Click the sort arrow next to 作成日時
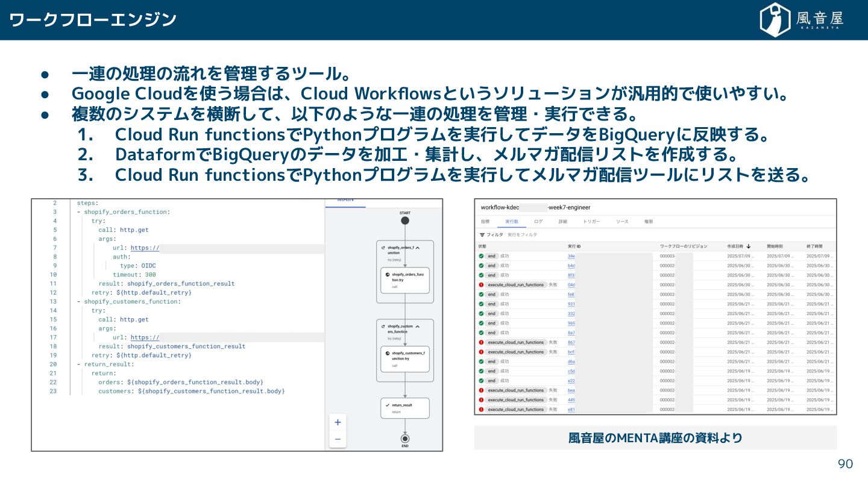The width and height of the screenshot is (868, 488). (x=749, y=246)
